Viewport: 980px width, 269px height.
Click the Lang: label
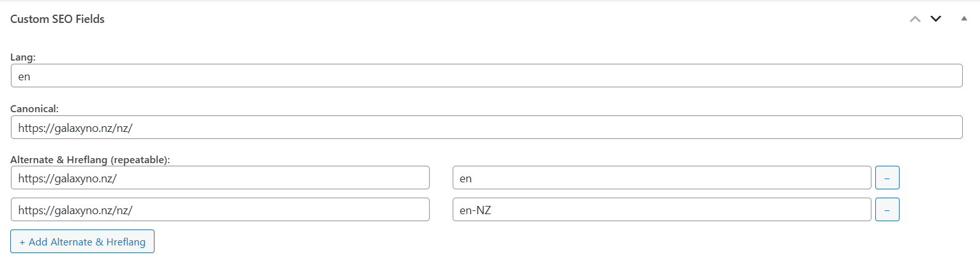pyautogui.click(x=22, y=57)
